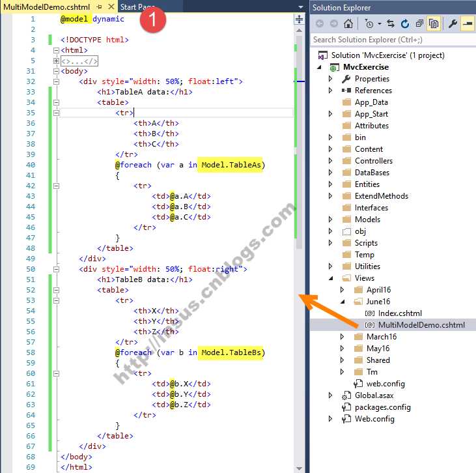Open Index.cshtml under June16
The image size is (476, 473).
pos(400,313)
